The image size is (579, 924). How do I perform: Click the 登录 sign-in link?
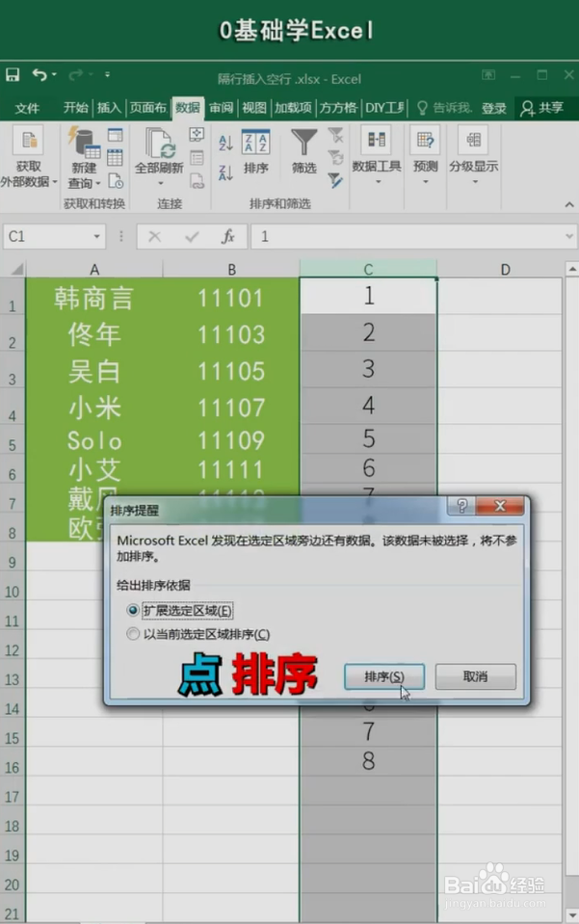pyautogui.click(x=493, y=108)
